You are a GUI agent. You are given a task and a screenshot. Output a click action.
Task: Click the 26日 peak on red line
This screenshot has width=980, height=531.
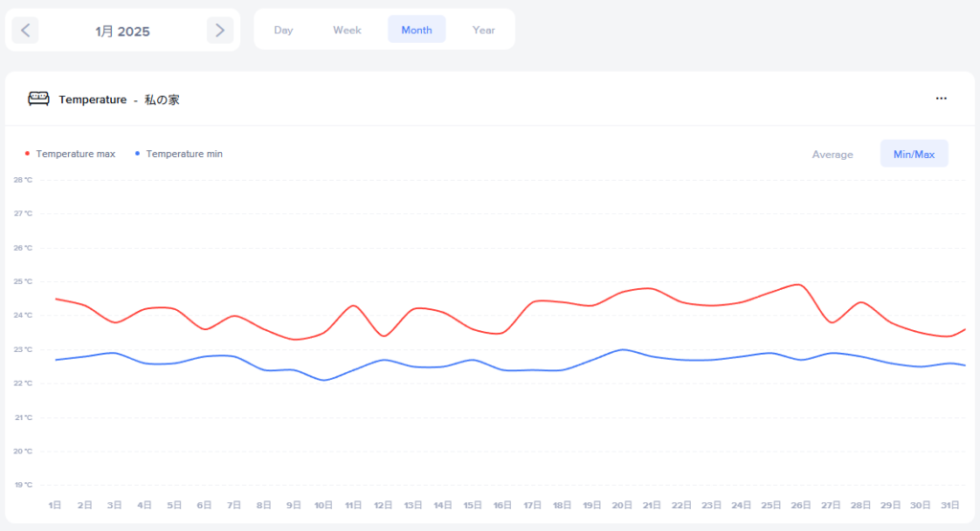pyautogui.click(x=799, y=284)
